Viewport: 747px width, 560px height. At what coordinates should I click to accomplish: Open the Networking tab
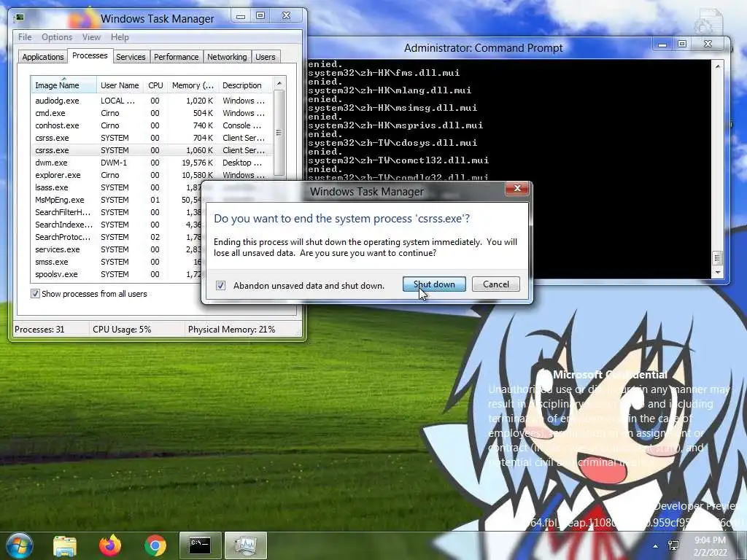(x=227, y=57)
